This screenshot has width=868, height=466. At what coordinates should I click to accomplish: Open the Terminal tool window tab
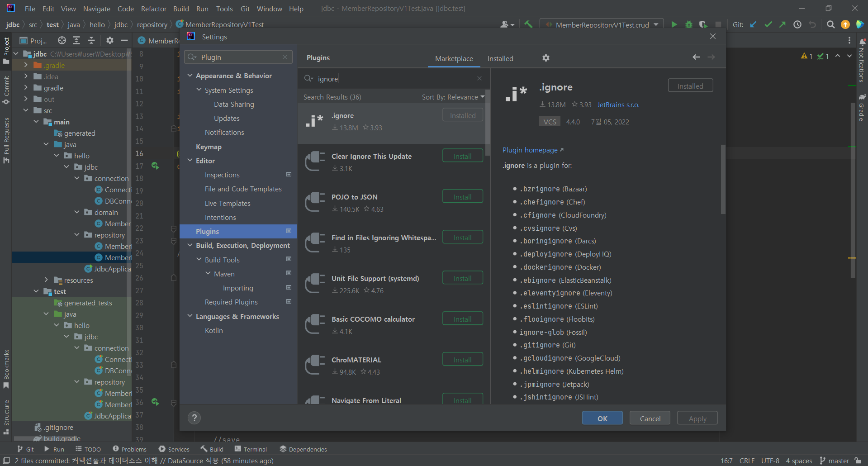[251, 449]
